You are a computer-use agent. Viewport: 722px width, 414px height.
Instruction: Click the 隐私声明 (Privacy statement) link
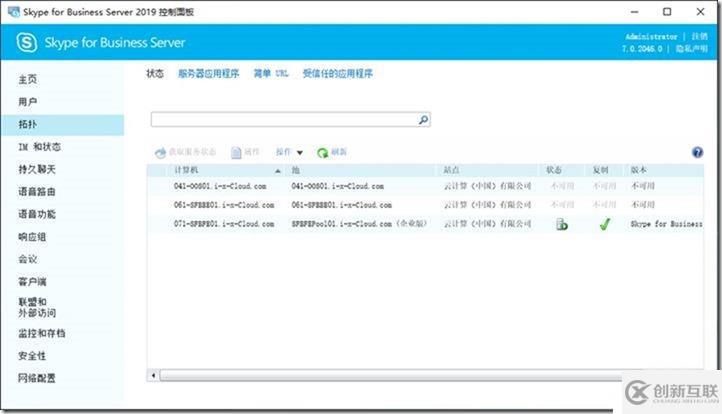point(691,48)
